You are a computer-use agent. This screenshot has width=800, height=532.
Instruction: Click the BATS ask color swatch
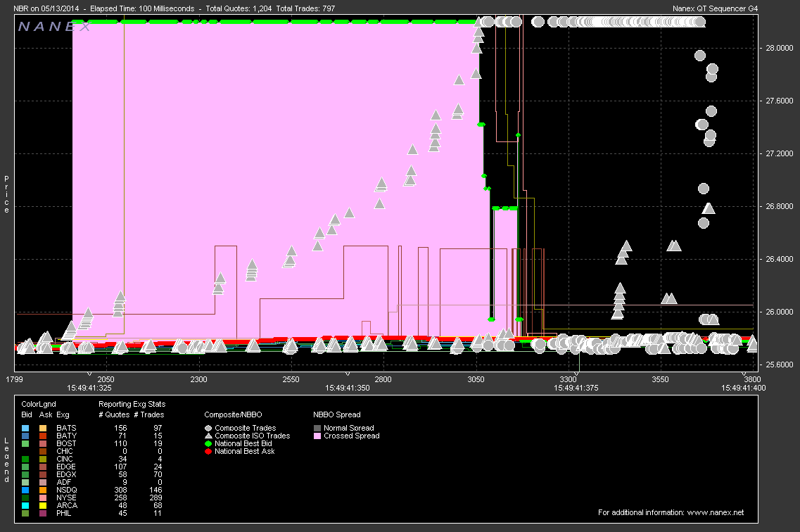click(x=44, y=429)
